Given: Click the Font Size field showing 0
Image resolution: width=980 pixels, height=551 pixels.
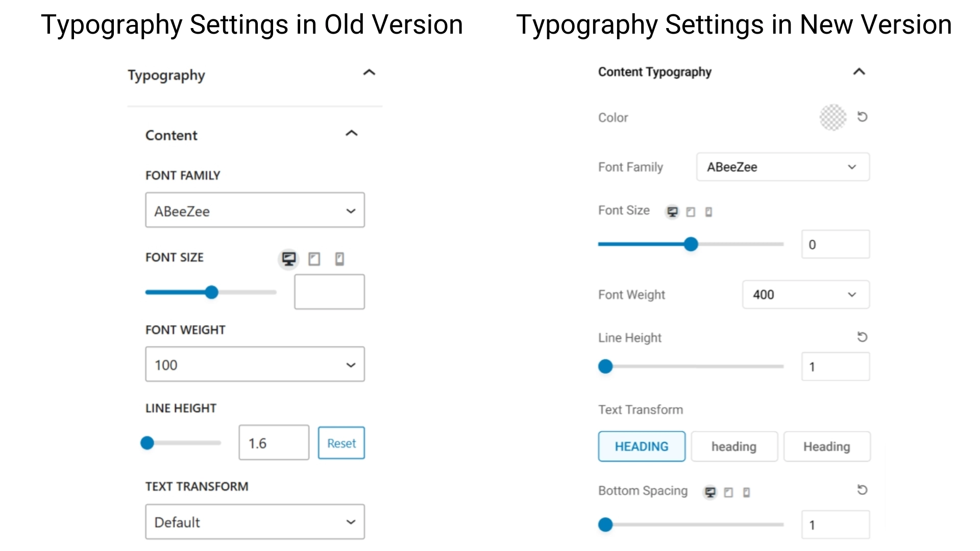Looking at the screenshot, I should point(836,244).
